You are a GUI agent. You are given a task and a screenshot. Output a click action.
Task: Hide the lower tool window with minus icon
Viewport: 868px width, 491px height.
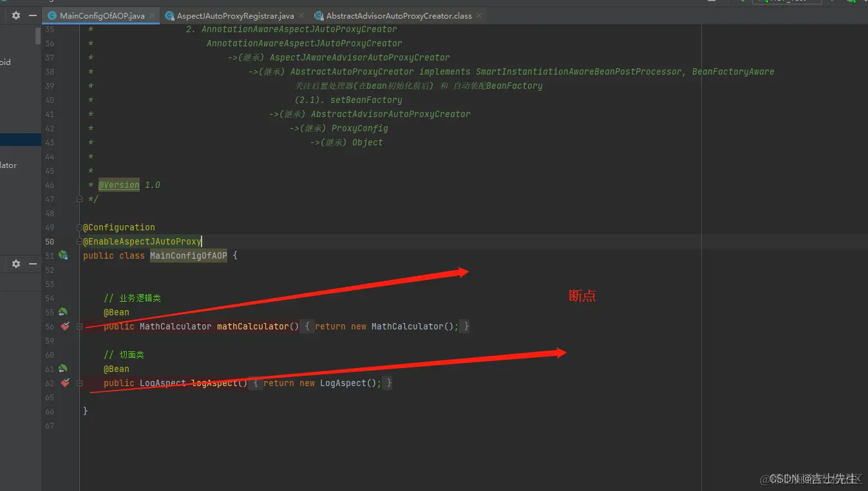[33, 264]
